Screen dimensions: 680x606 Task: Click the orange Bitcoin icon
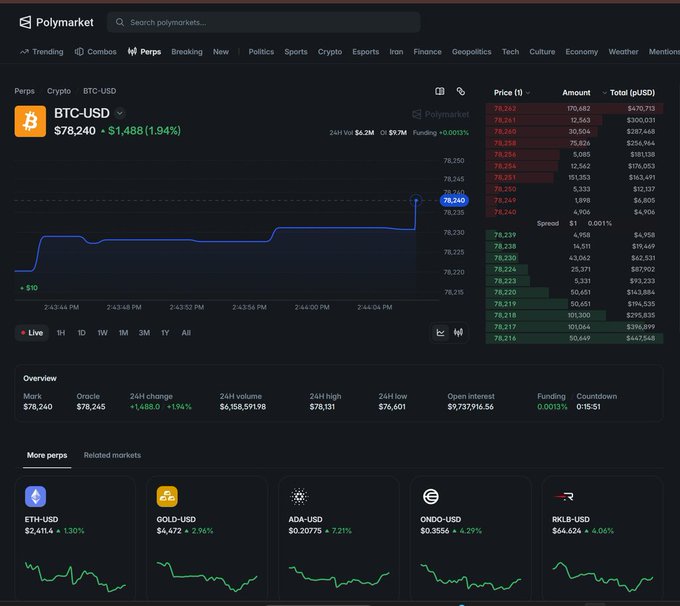30,121
